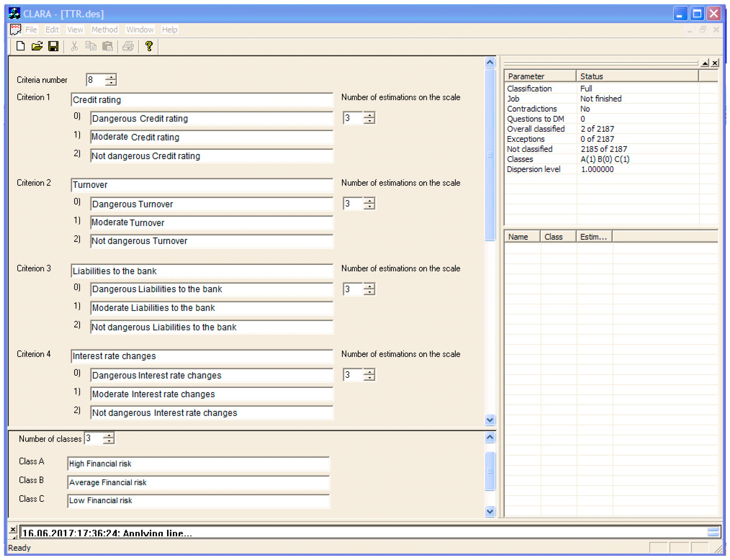This screenshot has height=560, width=730.
Task: Save the project with the floppy disk icon
Action: [x=53, y=46]
